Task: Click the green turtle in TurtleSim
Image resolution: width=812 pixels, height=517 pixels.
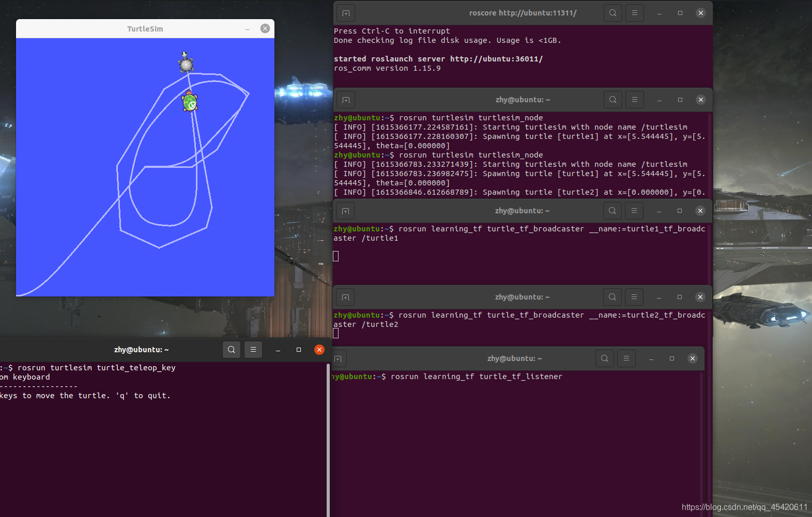Action: click(x=190, y=101)
